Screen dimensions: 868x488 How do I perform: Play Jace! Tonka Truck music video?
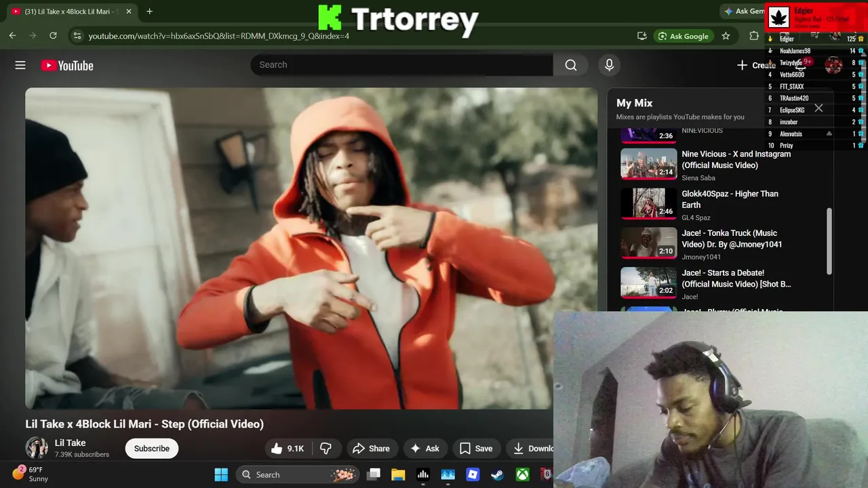[x=732, y=239]
